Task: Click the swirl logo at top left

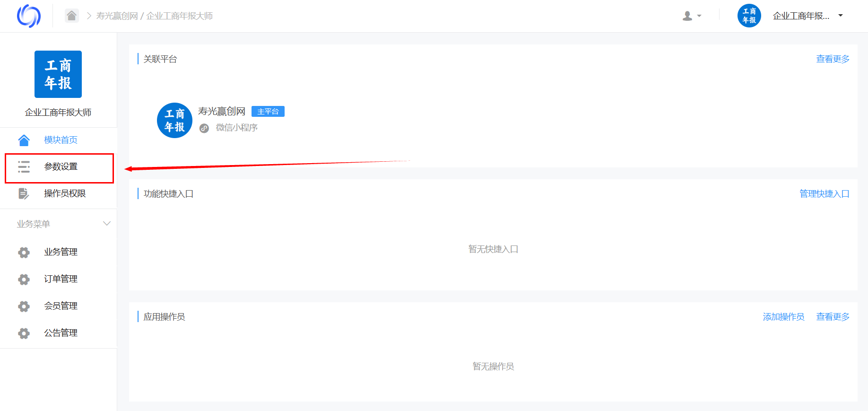Action: (29, 16)
